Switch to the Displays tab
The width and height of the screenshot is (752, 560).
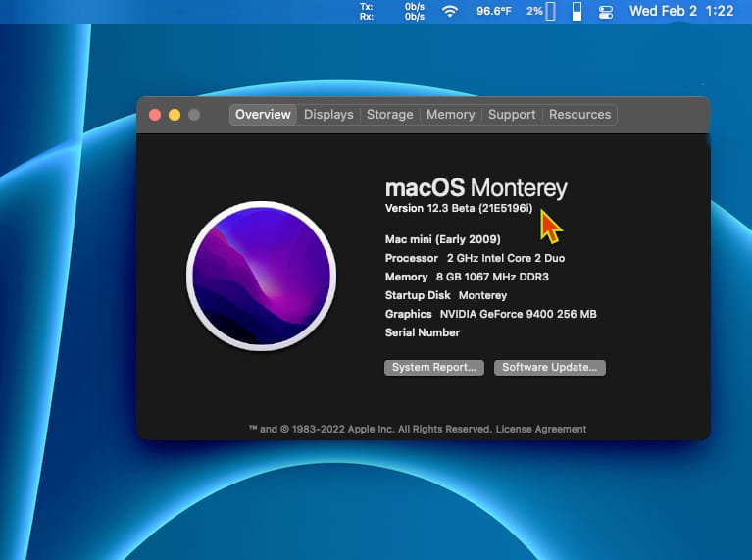pyautogui.click(x=328, y=115)
